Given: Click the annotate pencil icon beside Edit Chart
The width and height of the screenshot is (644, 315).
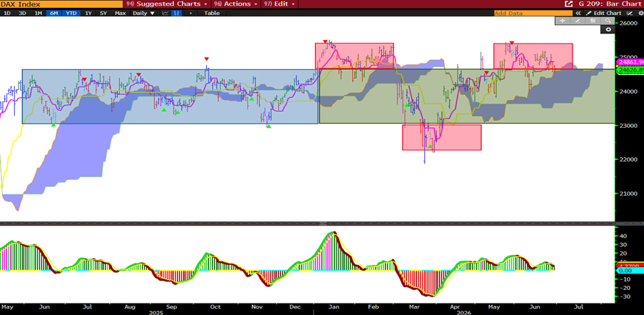Looking at the screenshot, I should 589,13.
